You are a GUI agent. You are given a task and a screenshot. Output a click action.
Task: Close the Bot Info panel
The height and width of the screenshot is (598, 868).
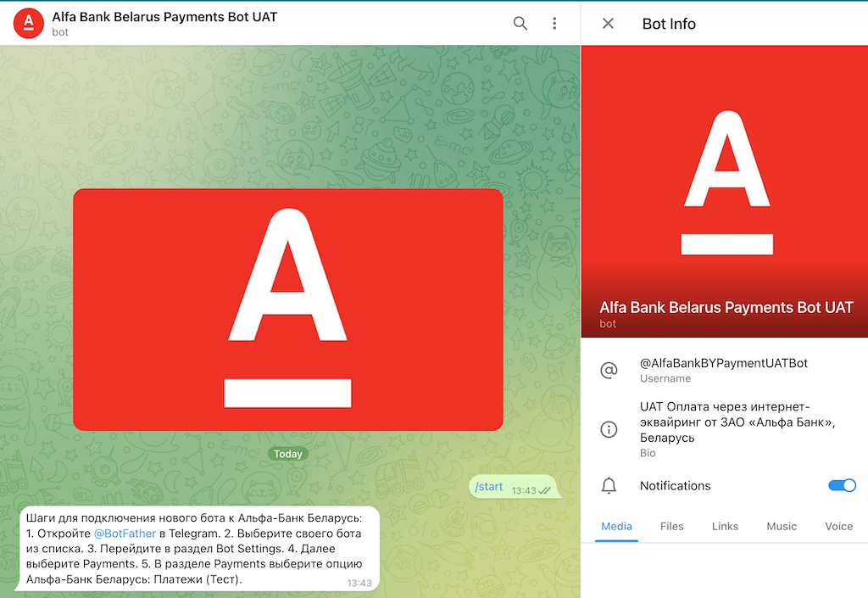pyautogui.click(x=608, y=24)
